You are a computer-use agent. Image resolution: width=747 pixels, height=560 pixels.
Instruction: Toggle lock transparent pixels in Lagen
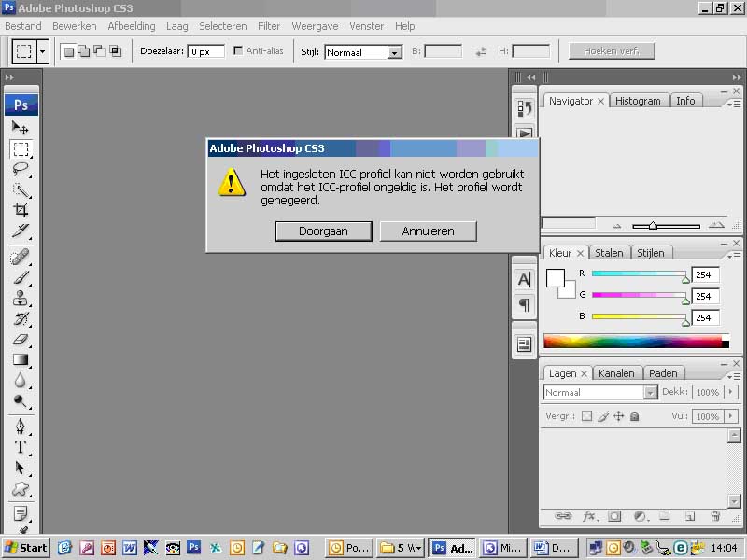click(x=586, y=416)
